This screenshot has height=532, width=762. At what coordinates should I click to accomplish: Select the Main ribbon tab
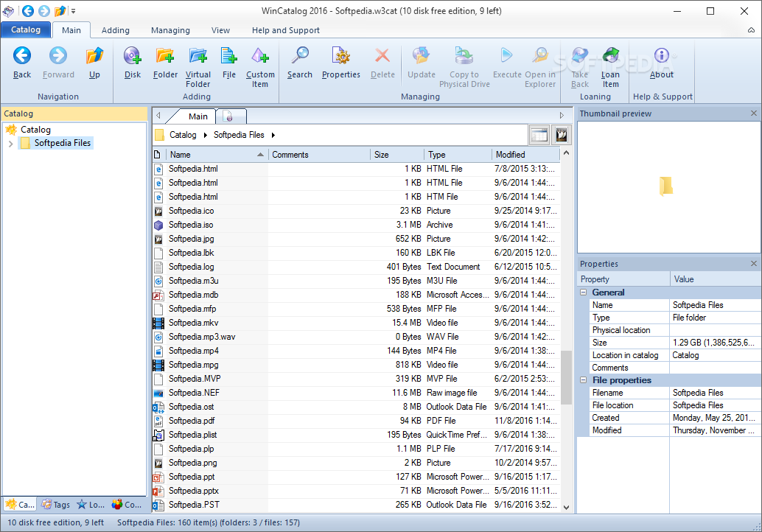(x=71, y=30)
